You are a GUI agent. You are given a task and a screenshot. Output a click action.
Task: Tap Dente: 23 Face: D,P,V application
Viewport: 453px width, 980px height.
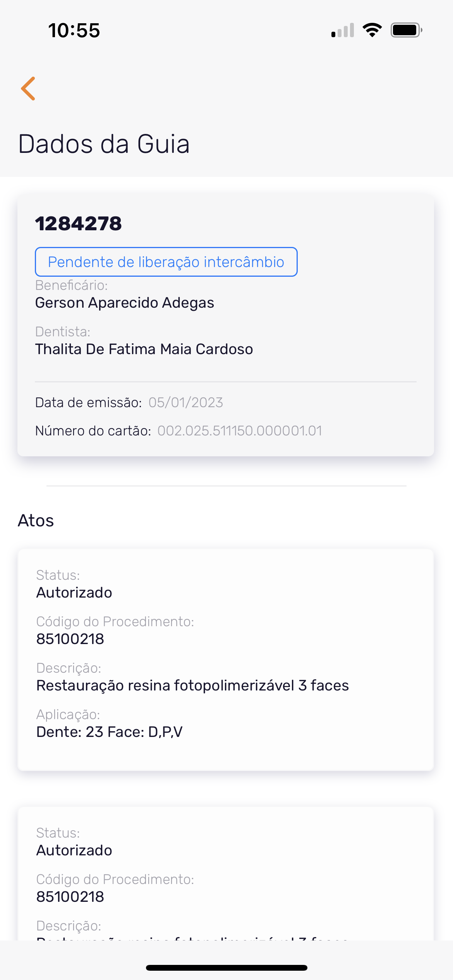click(x=109, y=732)
